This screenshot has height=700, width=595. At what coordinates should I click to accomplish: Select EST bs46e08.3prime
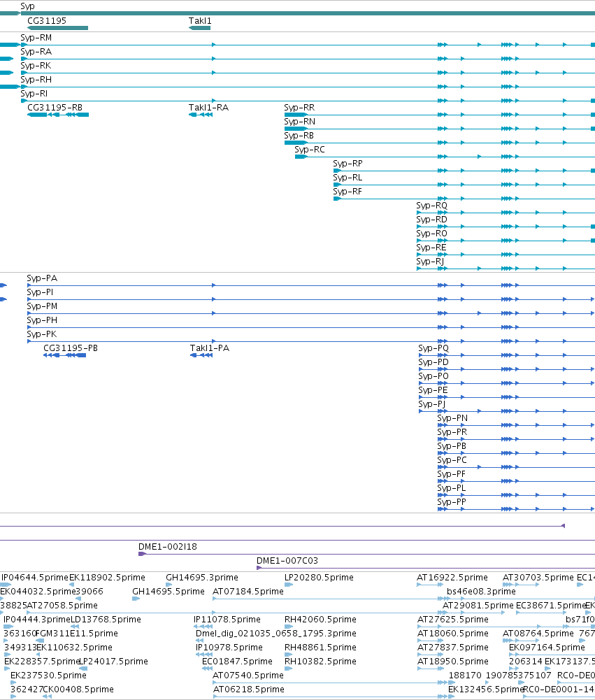click(x=481, y=592)
